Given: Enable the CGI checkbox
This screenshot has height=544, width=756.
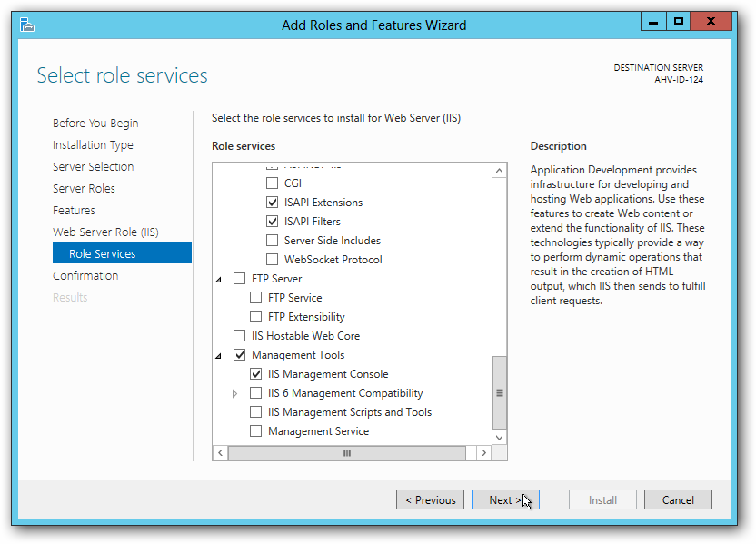Looking at the screenshot, I should (272, 183).
